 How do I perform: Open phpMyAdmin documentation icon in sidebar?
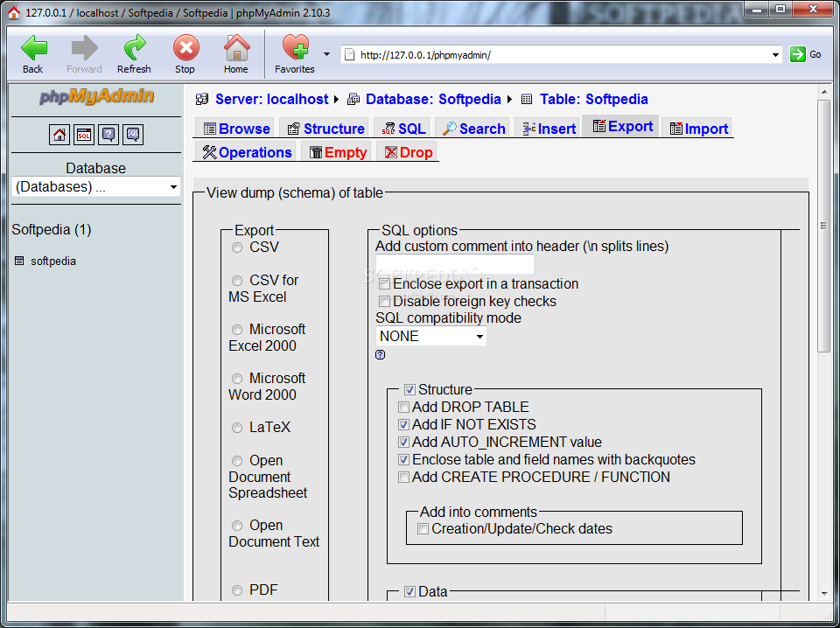click(108, 135)
